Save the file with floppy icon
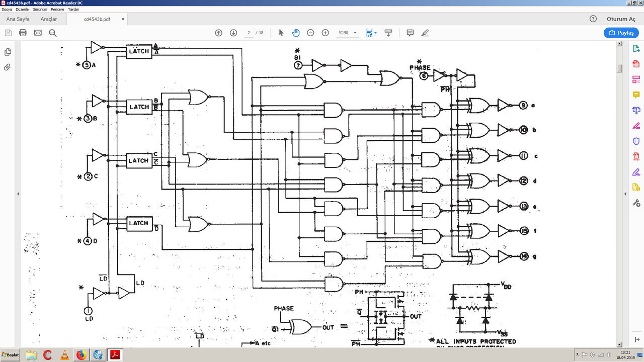The image size is (644, 362). coord(8,33)
